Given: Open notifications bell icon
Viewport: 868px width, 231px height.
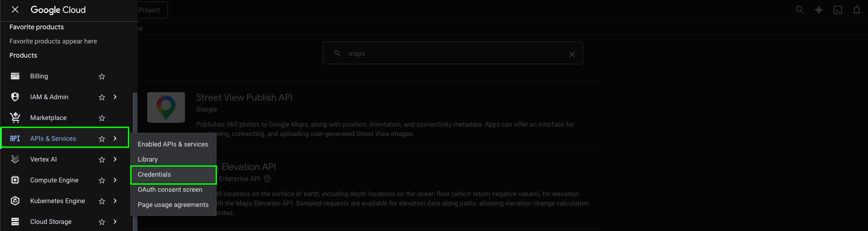Looking at the screenshot, I should pos(857,10).
